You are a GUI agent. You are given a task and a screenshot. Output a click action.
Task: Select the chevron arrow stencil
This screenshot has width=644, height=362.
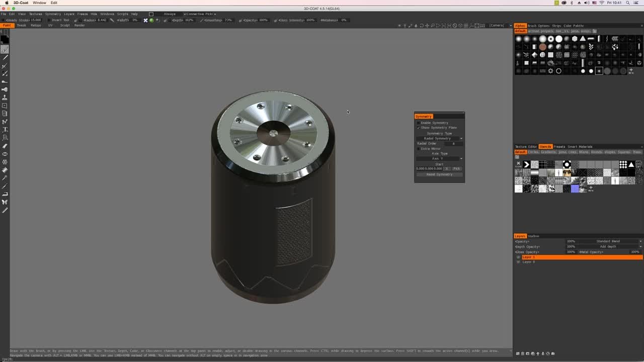527,164
